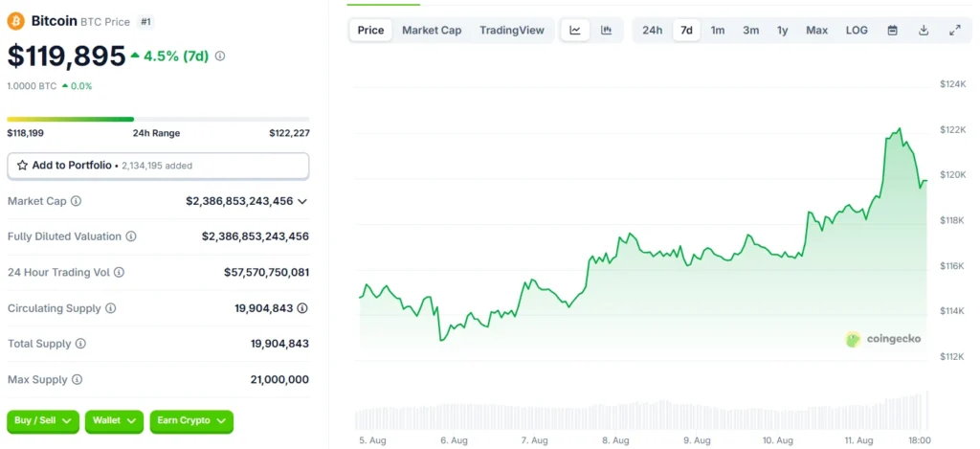Click the 4.5% (7d) change text

(176, 56)
